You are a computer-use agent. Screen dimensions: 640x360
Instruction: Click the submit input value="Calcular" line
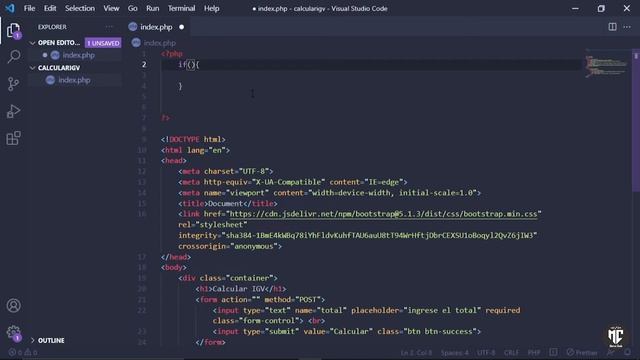[x=347, y=331]
